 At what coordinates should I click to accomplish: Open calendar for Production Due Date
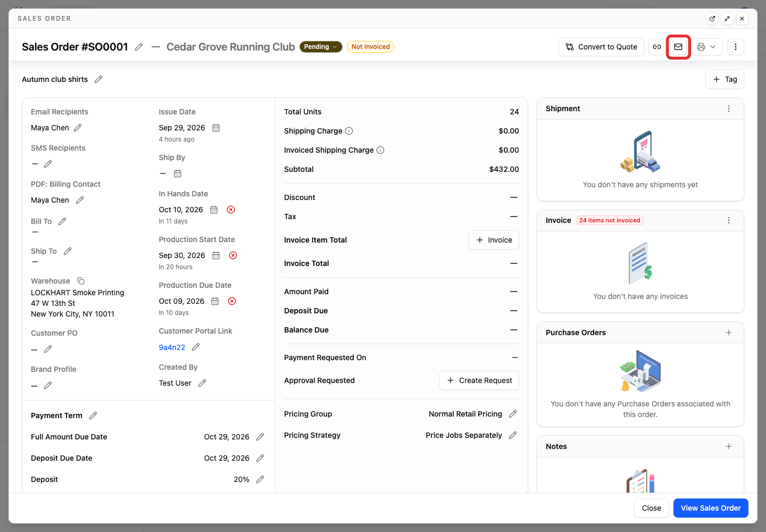point(215,301)
